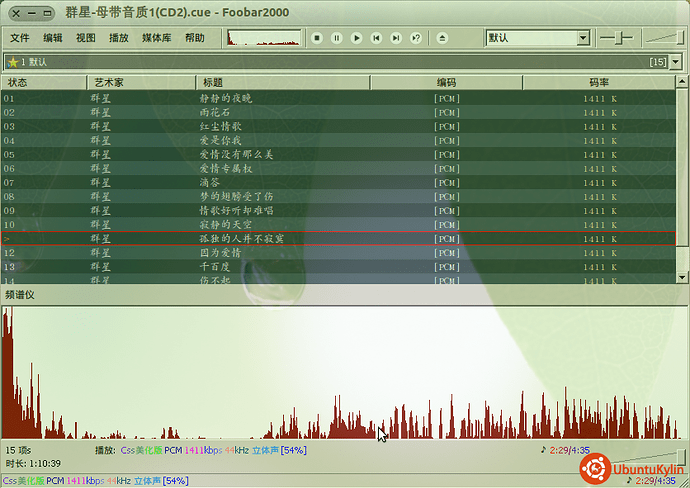Click the 15 项s item count text
The image size is (690, 488).
18,451
